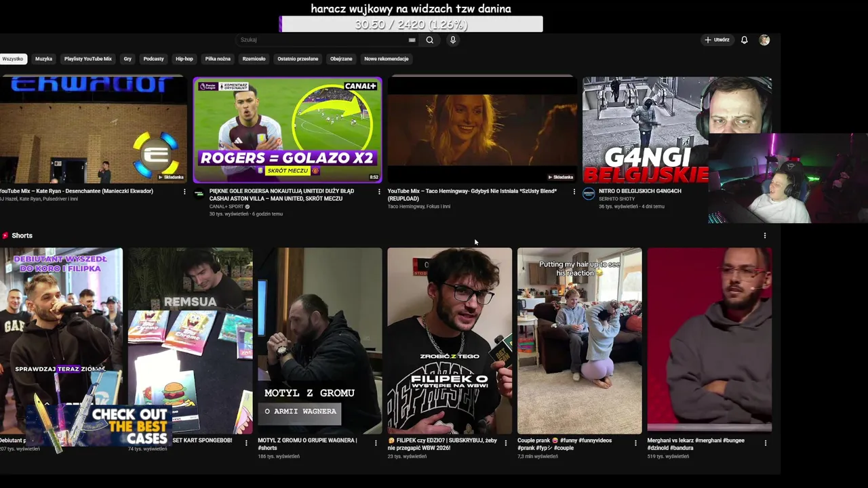The width and height of the screenshot is (868, 488).
Task: Open the Shorts shelf options menu
Action: coord(765,236)
